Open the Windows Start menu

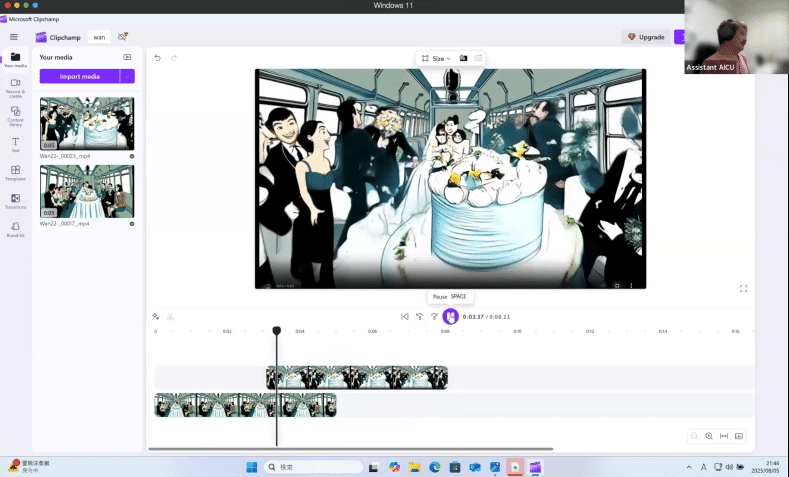coord(252,467)
